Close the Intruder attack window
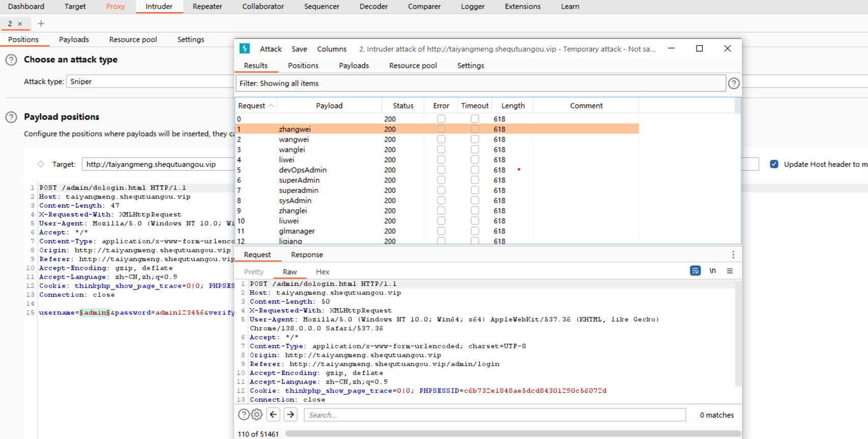Viewport: 868px width, 439px height. coord(727,48)
